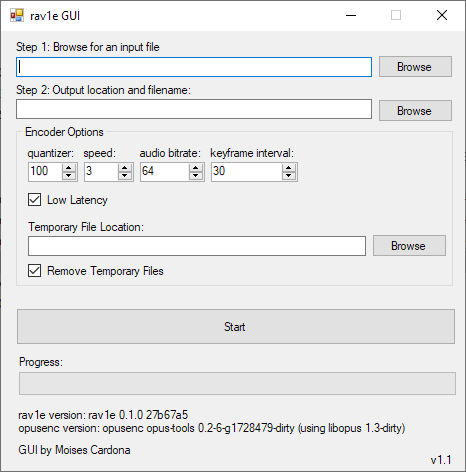The height and width of the screenshot is (472, 466).
Task: Browse for an input file in Step 1
Action: pos(415,67)
